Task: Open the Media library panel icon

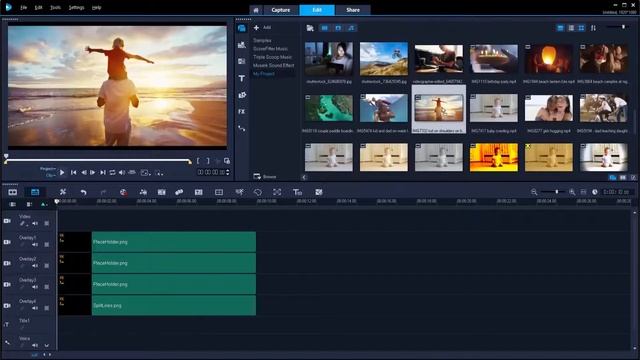Action: [242, 28]
